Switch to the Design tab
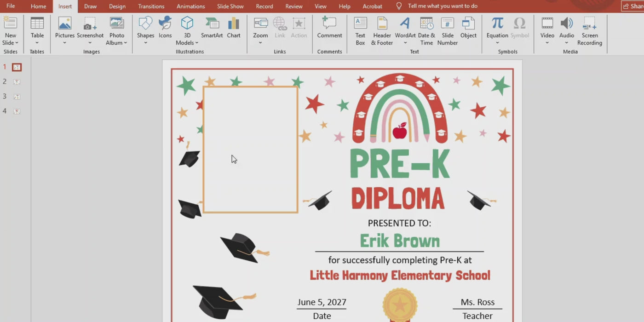Image resolution: width=644 pixels, height=322 pixels. [117, 6]
